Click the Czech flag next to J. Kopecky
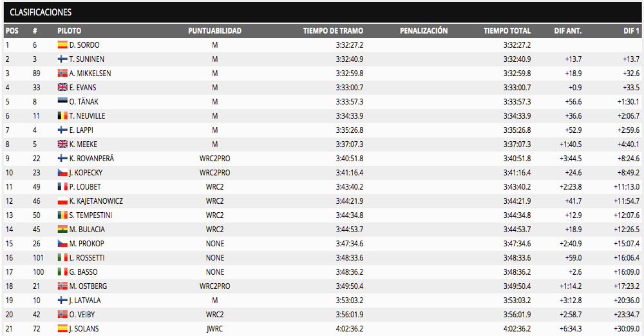Screen dimensions: 644x336 click(x=62, y=173)
